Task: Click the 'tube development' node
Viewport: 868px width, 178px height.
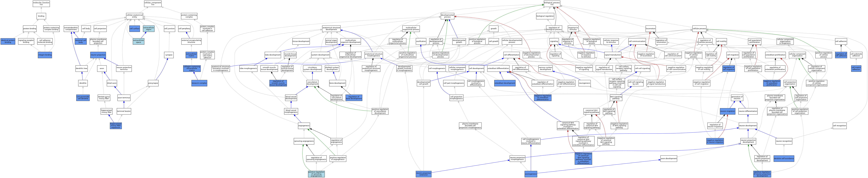Action: (273, 55)
